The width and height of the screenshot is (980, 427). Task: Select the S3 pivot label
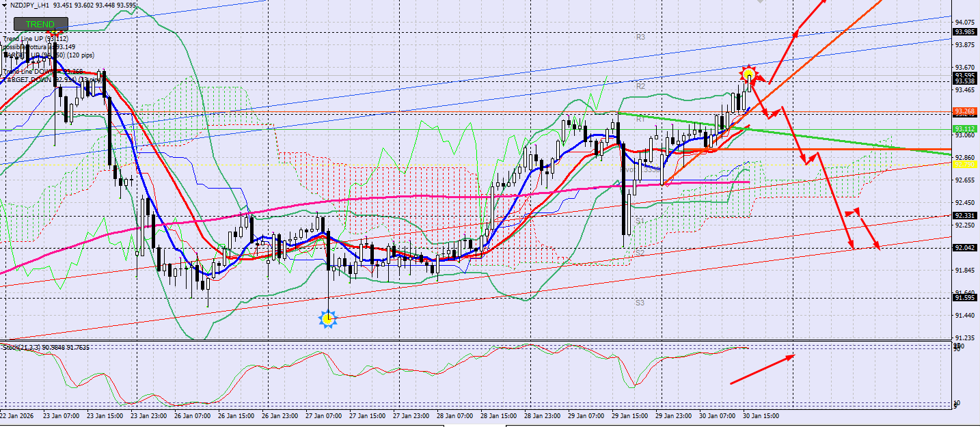(640, 302)
